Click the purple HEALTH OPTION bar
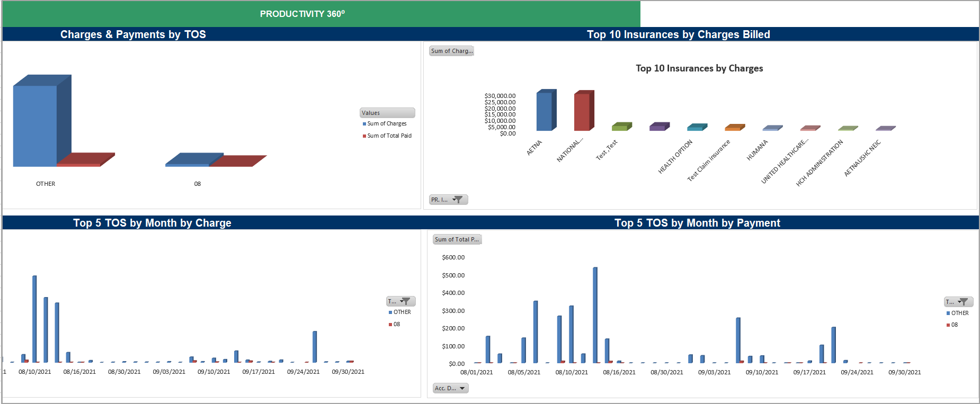This screenshot has width=980, height=404. click(657, 127)
